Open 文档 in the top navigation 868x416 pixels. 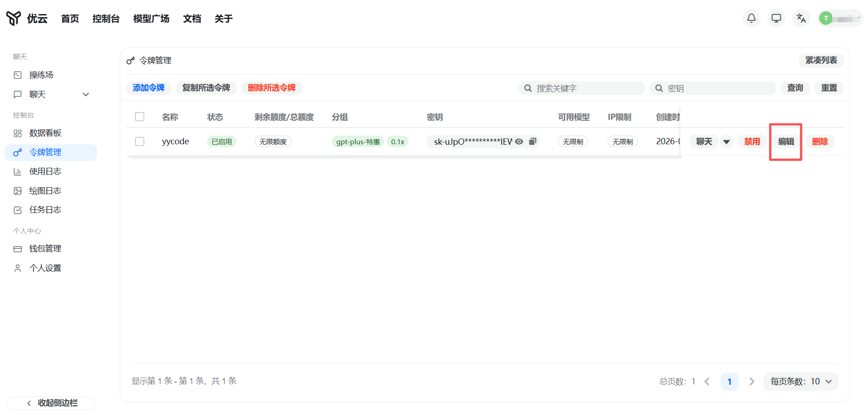(192, 19)
